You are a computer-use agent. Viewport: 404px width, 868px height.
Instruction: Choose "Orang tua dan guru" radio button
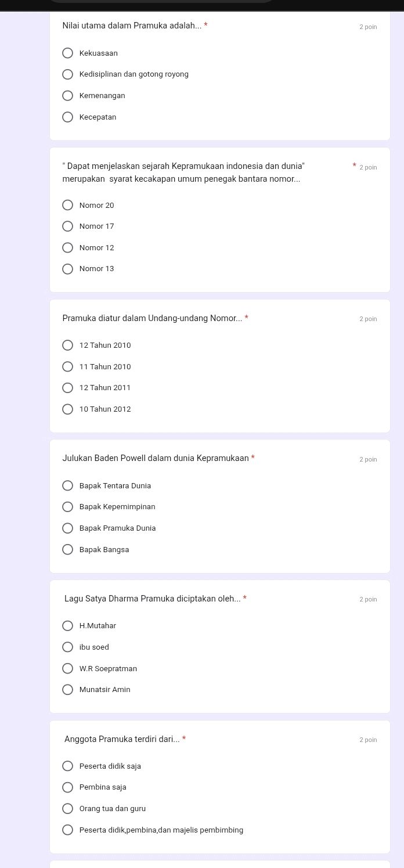[68, 809]
